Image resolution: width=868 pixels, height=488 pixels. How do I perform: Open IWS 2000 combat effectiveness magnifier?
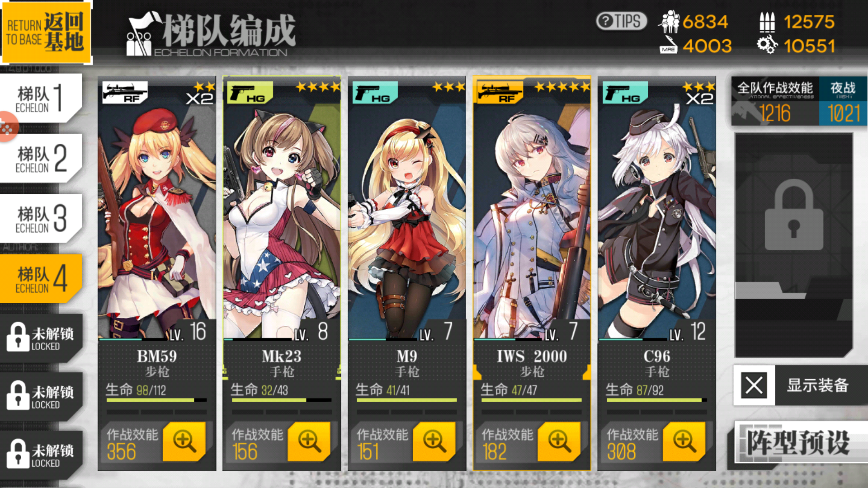coord(559,441)
